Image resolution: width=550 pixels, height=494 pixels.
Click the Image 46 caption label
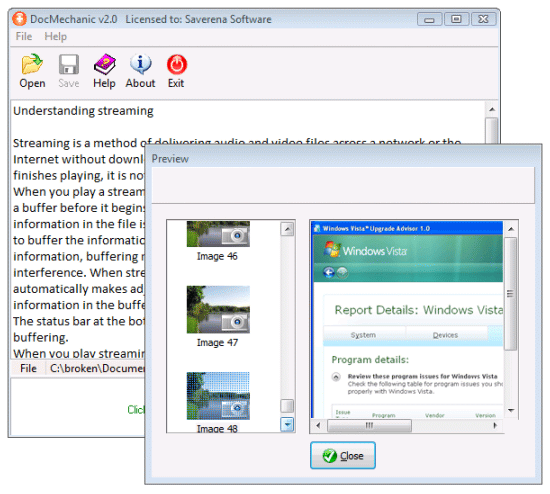click(217, 256)
